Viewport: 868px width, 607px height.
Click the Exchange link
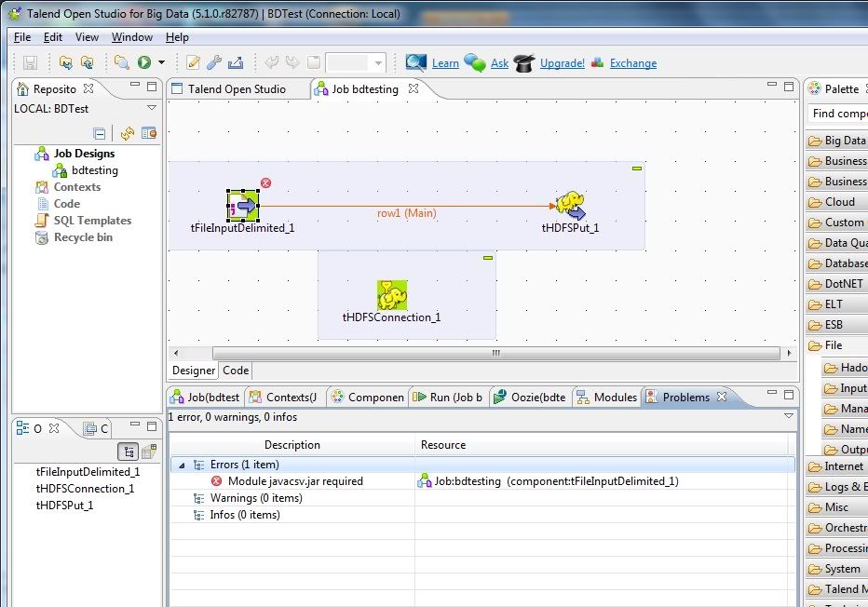tap(632, 63)
